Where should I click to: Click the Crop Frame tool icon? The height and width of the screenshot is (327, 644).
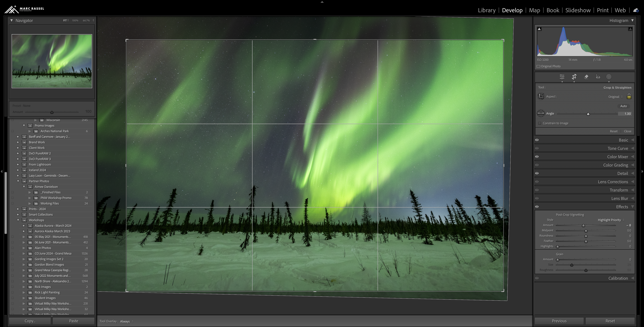coord(541,96)
